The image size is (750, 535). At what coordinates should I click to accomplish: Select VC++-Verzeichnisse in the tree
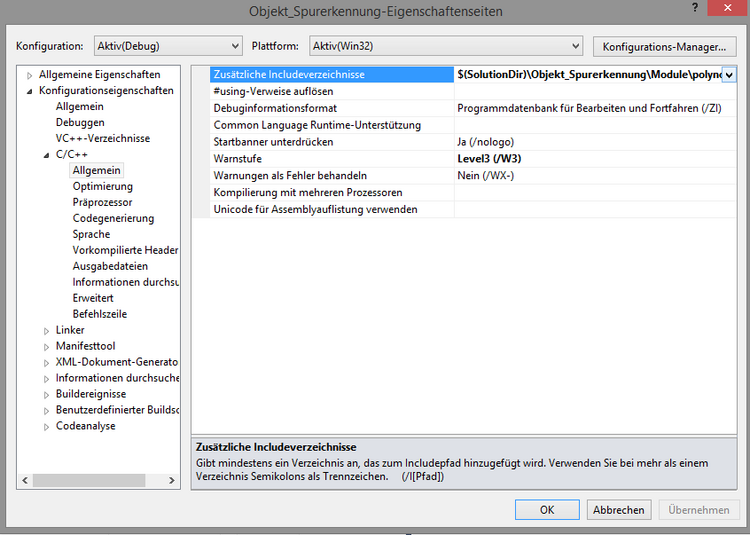point(102,138)
